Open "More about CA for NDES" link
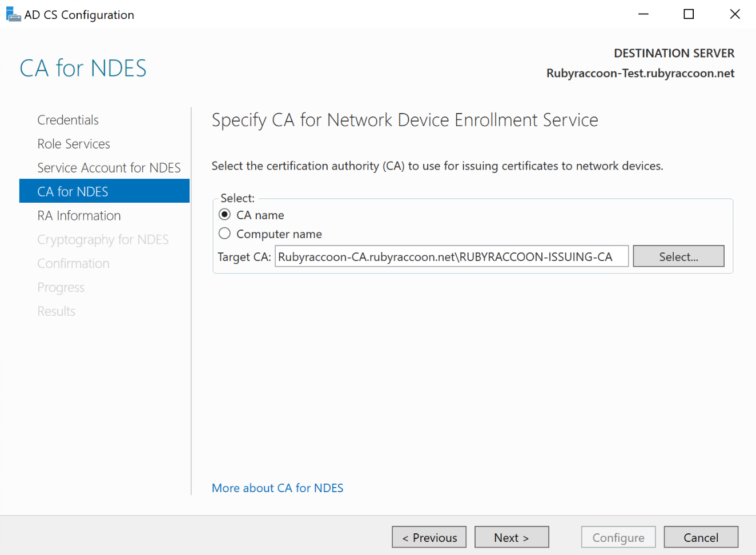The height and width of the screenshot is (555, 756). point(278,488)
